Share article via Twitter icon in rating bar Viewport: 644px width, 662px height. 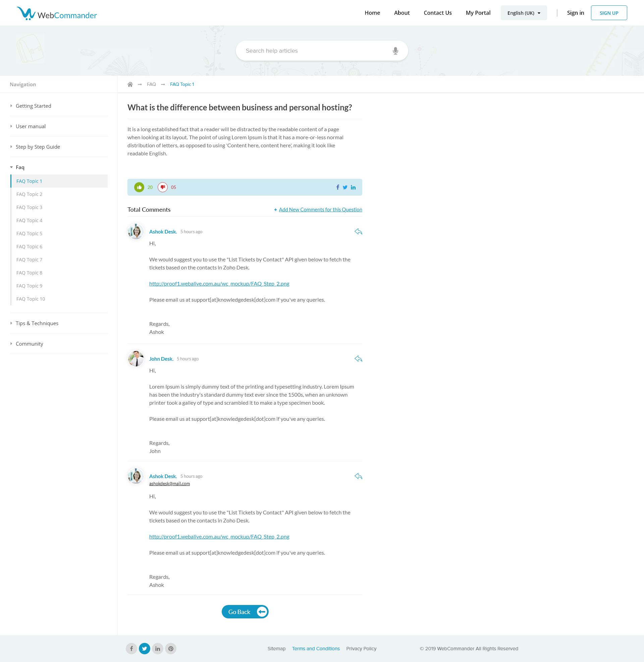345,187
